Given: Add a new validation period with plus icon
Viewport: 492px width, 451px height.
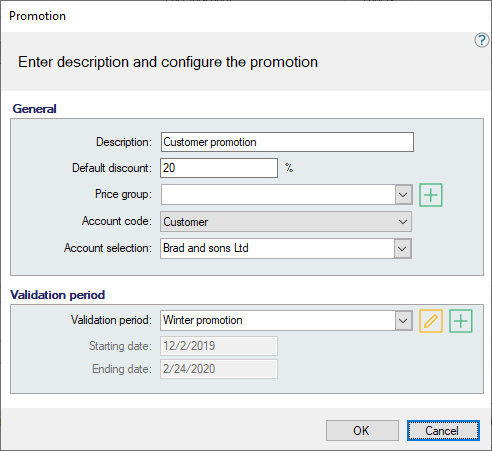Looking at the screenshot, I should (x=461, y=321).
